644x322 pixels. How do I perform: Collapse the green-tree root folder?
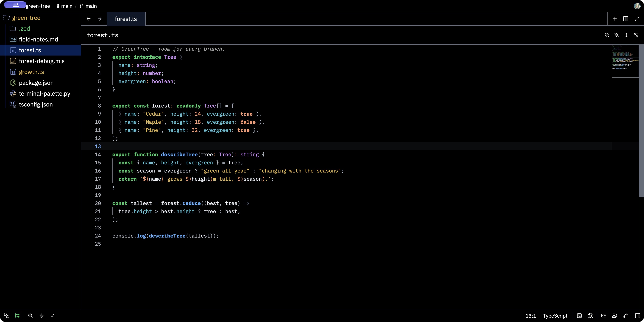(41, 18)
